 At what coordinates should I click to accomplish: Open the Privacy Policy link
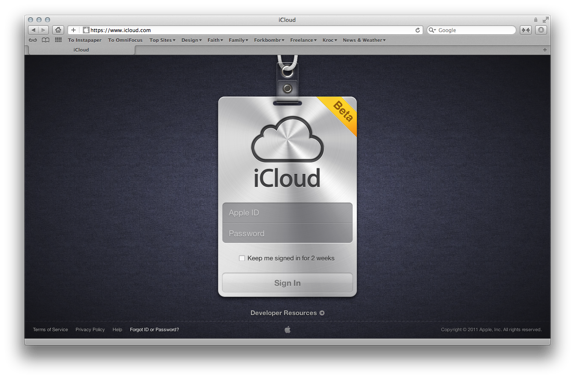coord(90,330)
